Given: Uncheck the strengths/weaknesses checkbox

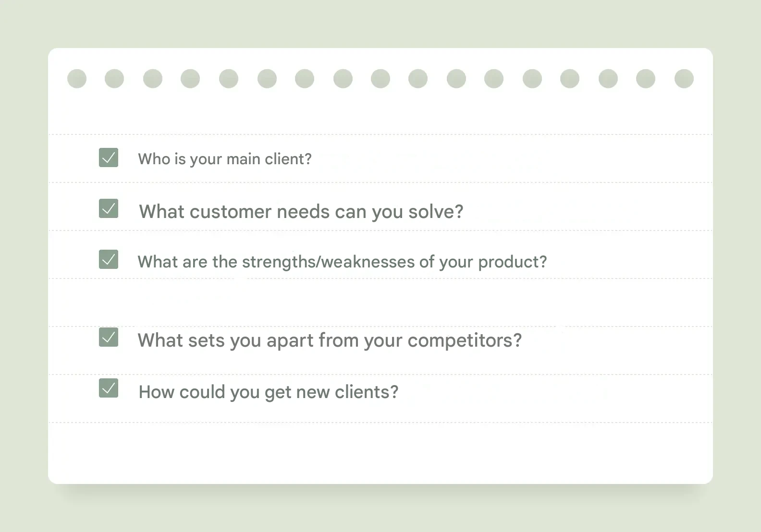Looking at the screenshot, I should click(109, 259).
